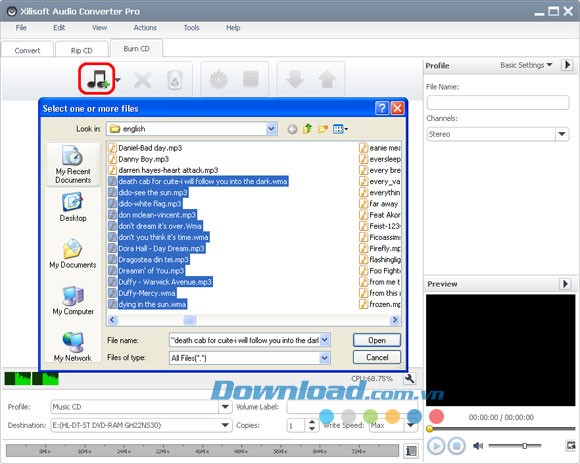Click the file list scroll right arrow
The height and width of the screenshot is (464, 580).
tap(395, 320)
